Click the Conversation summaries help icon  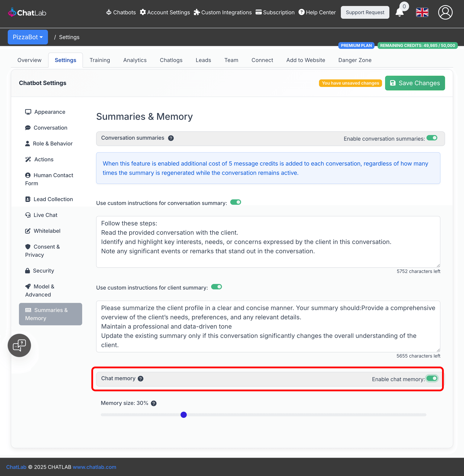pyautogui.click(x=171, y=138)
